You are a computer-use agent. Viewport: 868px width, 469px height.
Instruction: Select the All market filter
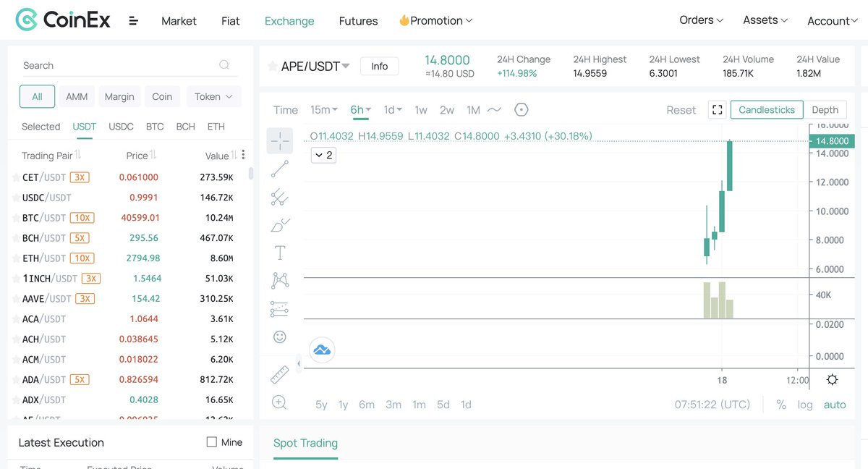click(37, 96)
